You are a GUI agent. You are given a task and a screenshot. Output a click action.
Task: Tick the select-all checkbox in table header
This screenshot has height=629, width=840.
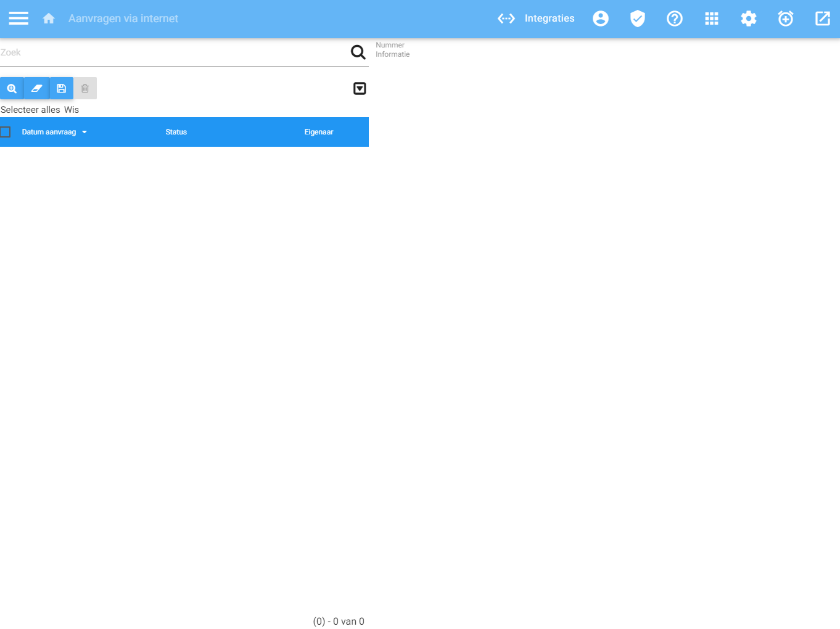6,132
